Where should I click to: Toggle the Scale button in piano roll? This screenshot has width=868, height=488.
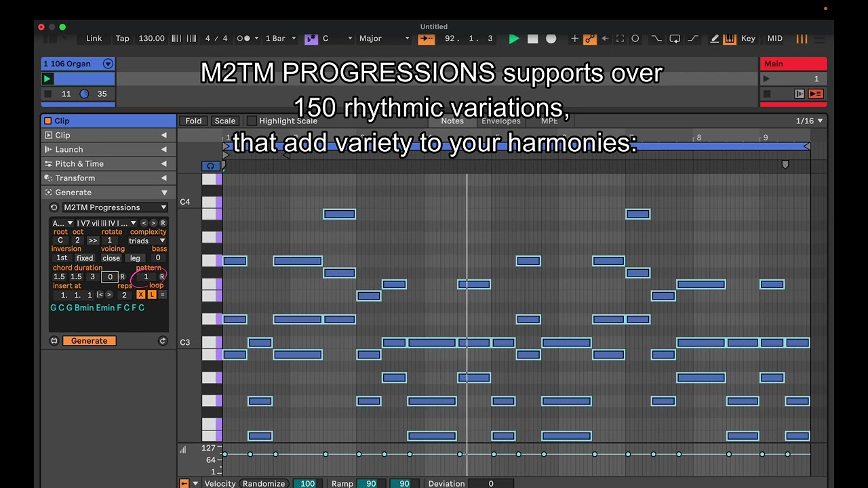[x=225, y=121]
